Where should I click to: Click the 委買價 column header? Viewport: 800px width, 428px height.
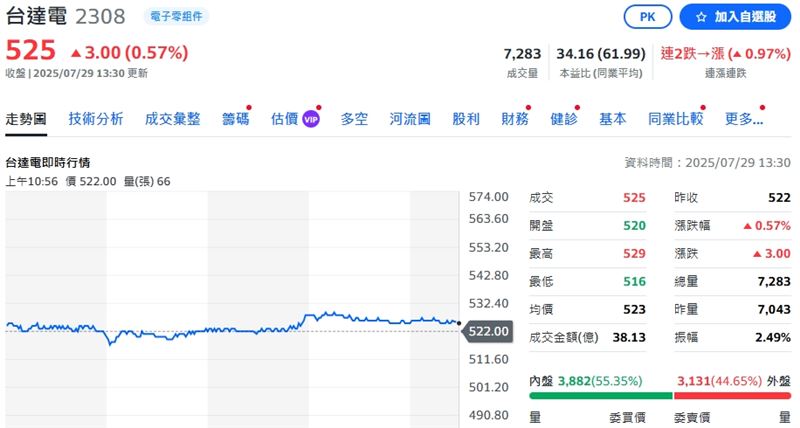(627, 418)
